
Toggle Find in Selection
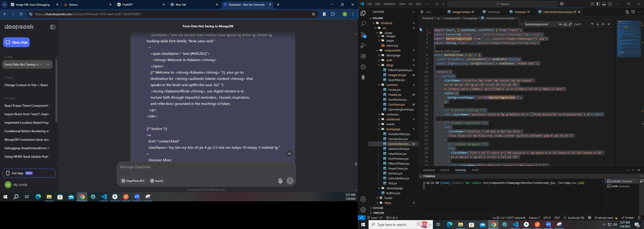click(x=603, y=24)
